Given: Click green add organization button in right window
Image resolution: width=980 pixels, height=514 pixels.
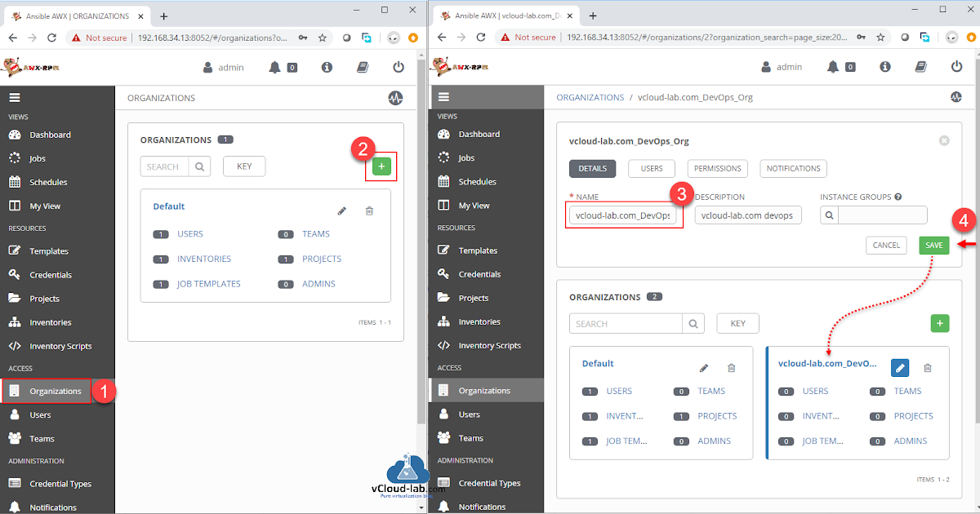Looking at the screenshot, I should pos(940,324).
